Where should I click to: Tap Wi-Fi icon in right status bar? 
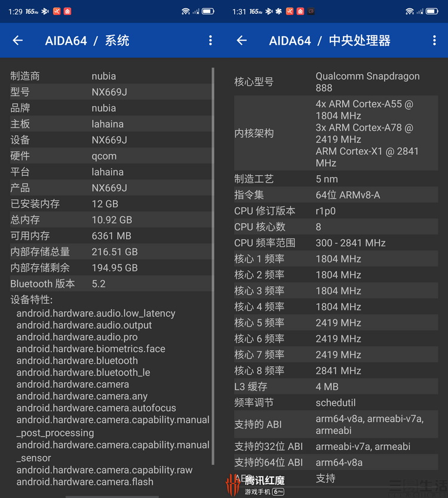(x=410, y=11)
